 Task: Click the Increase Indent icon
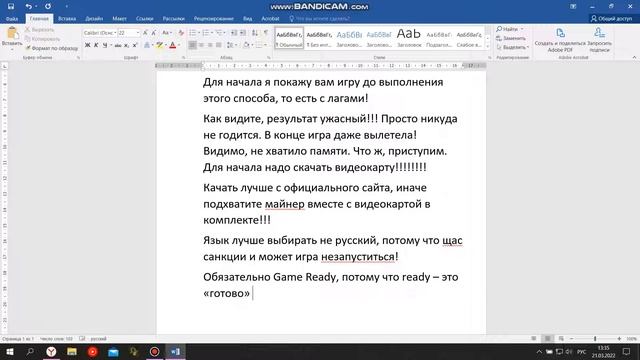point(243,33)
